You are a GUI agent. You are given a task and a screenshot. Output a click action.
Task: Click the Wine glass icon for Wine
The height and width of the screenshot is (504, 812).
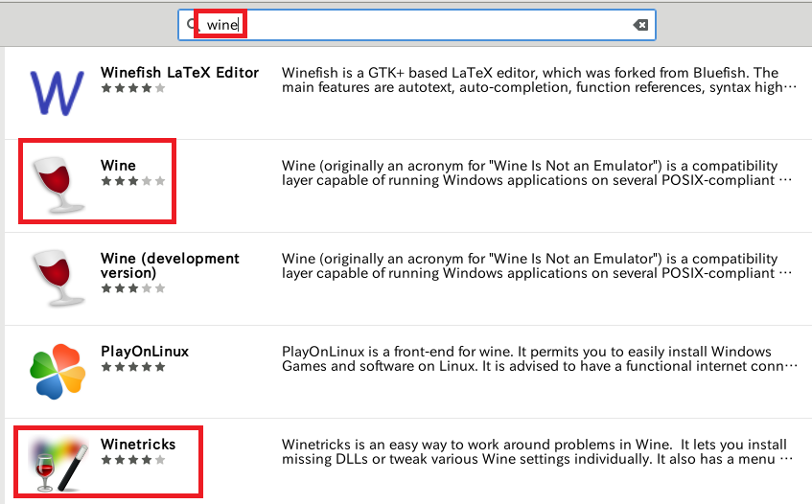(58, 185)
